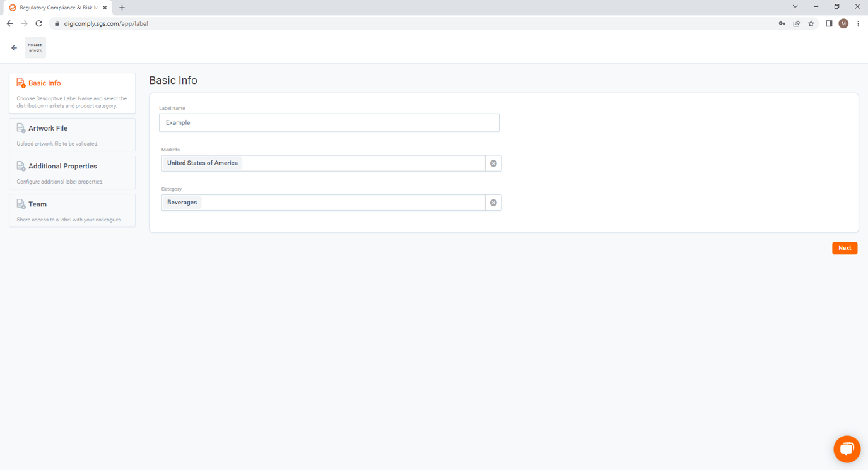Bookmark this page with the star icon
The image size is (868, 470).
point(811,23)
